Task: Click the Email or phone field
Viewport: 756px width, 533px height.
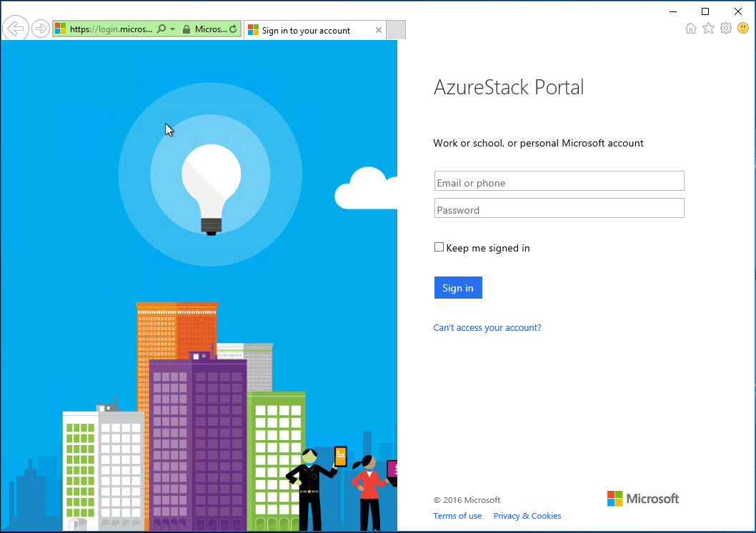Action: [x=559, y=181]
